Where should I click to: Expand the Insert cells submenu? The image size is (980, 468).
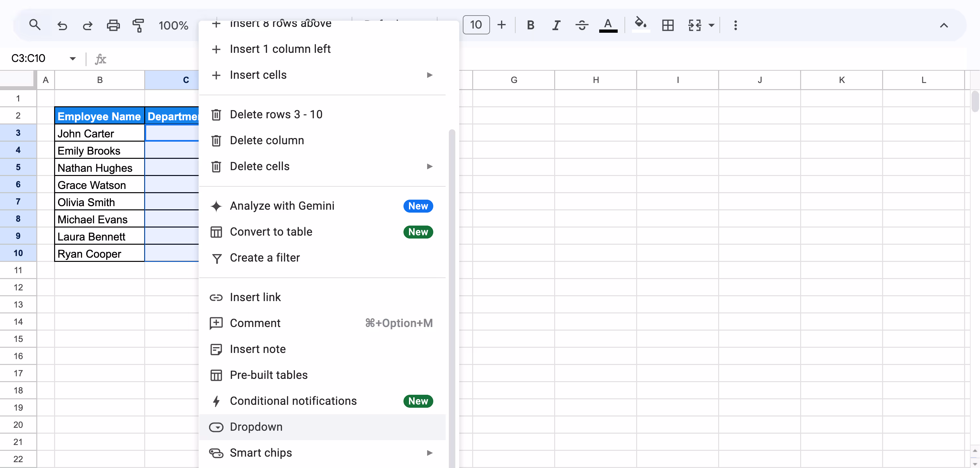(429, 75)
